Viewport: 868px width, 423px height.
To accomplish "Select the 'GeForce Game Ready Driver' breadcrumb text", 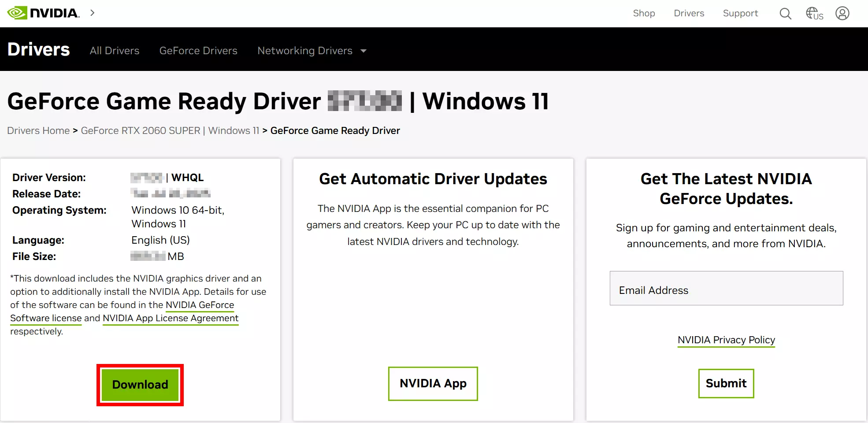I will pos(335,130).
